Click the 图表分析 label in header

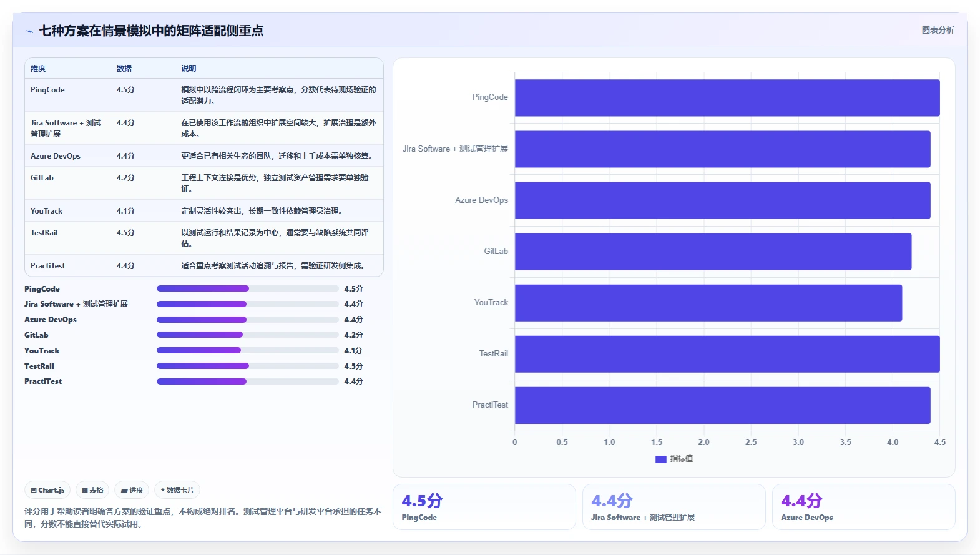click(x=938, y=30)
